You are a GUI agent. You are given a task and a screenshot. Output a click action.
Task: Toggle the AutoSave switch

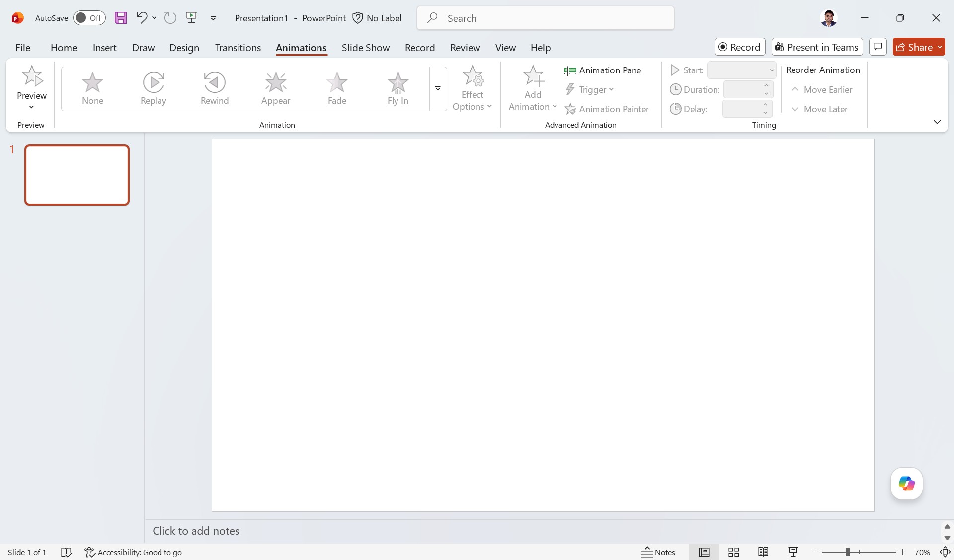point(89,18)
